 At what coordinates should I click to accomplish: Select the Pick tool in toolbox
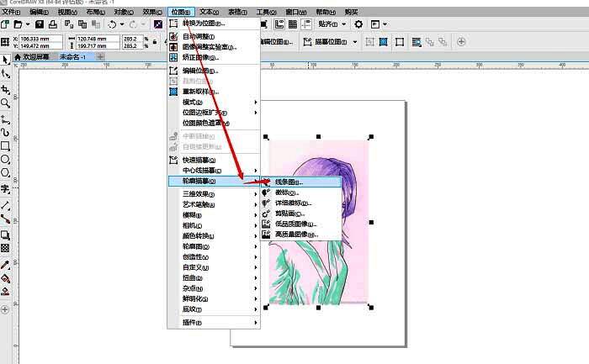[x=6, y=60]
